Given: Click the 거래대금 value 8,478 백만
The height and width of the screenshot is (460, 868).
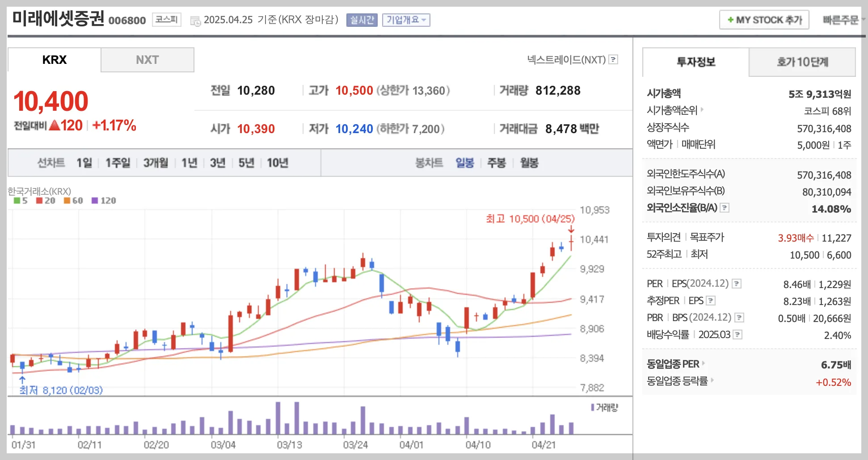Looking at the screenshot, I should (x=572, y=129).
